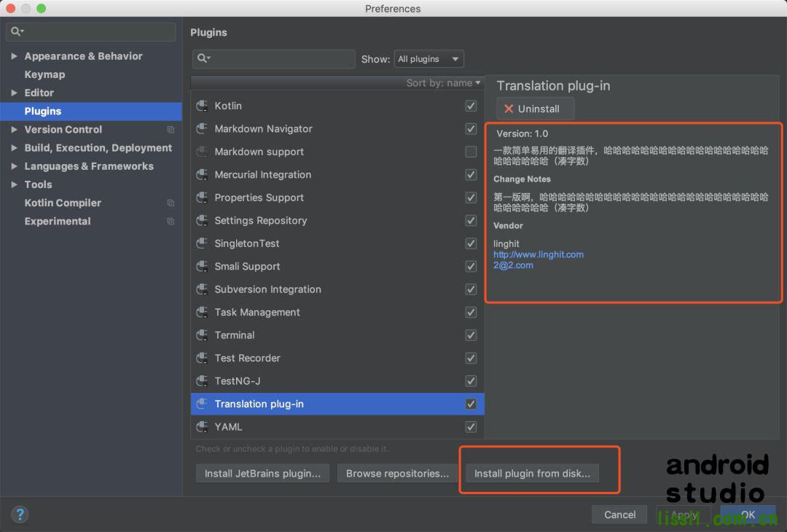Image resolution: width=787 pixels, height=532 pixels.
Task: Click the search magnifier in the settings sidebar
Action: (x=17, y=31)
